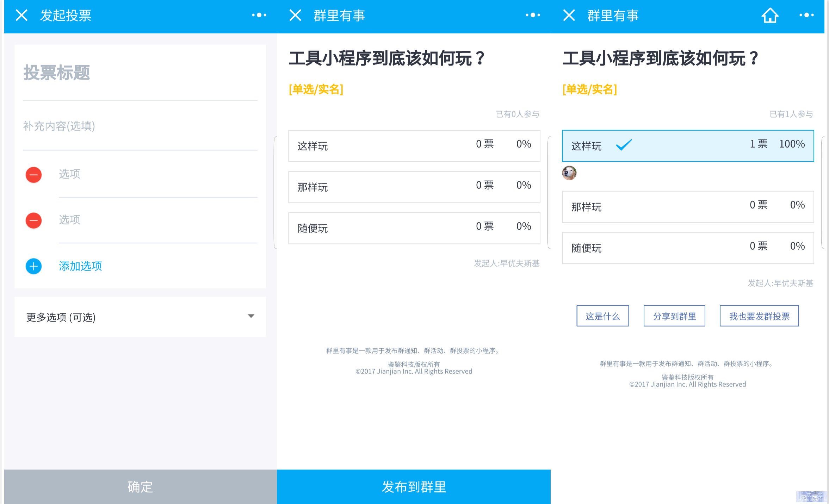Open more menu dots on 发起投票 screen
Screen dimensions: 829x504
point(259,15)
